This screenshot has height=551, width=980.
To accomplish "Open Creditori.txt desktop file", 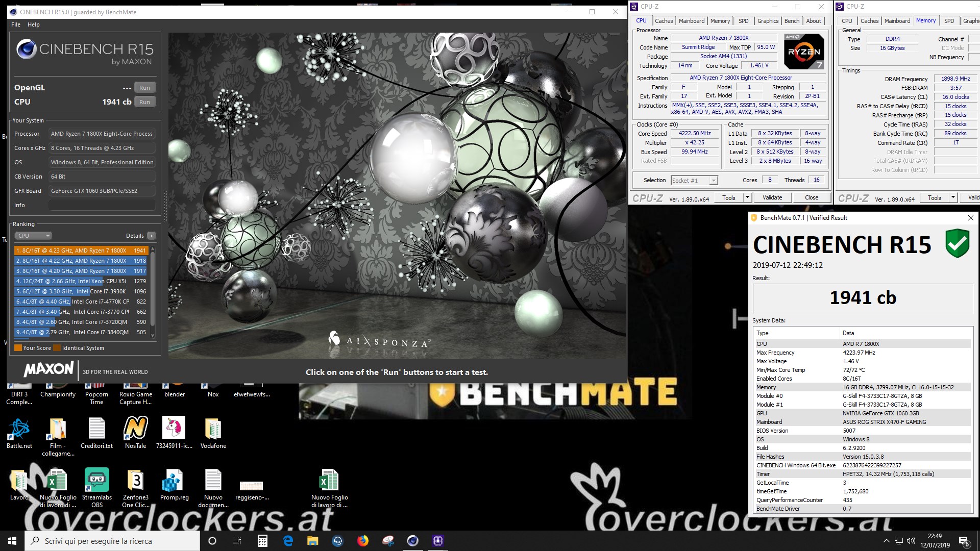I will (97, 434).
